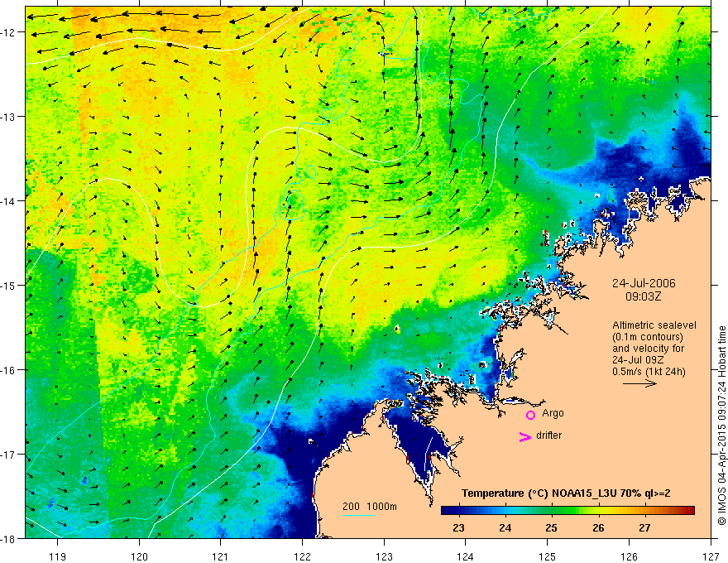
Task: Click the cyan 200m isobath legend line
Action: (x=359, y=515)
